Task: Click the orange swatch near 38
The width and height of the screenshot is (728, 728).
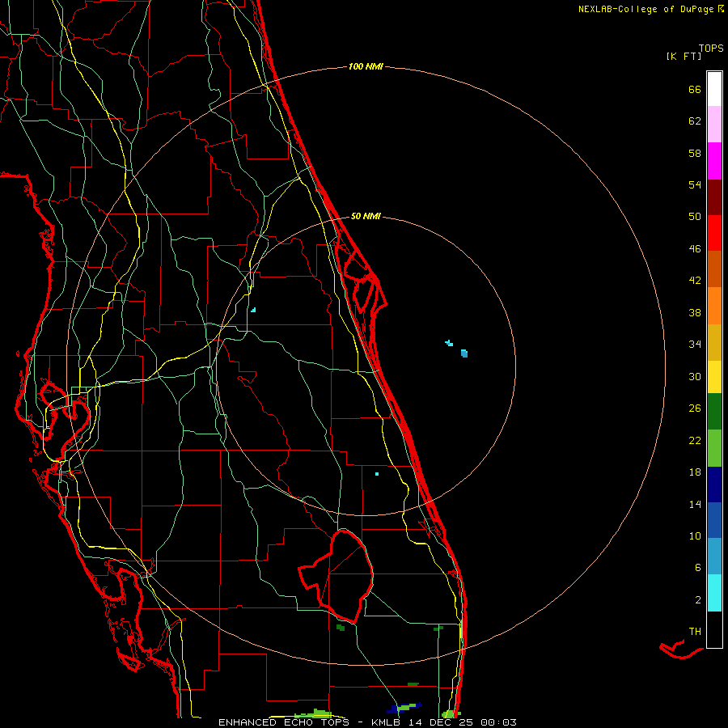Action: point(714,306)
